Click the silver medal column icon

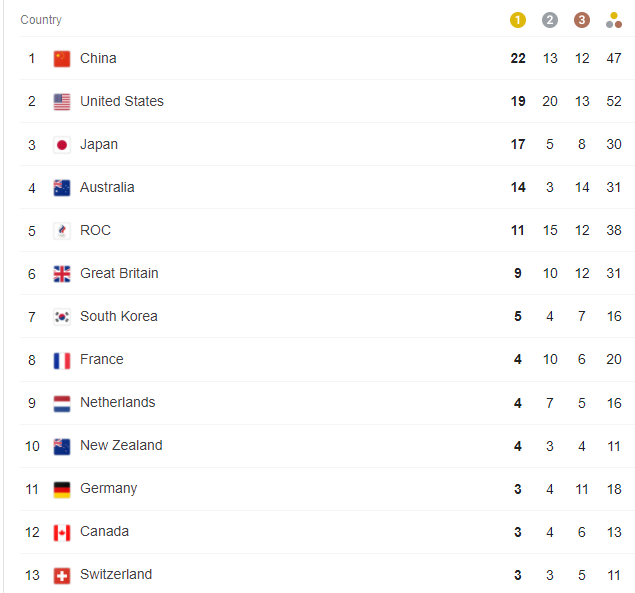(550, 20)
